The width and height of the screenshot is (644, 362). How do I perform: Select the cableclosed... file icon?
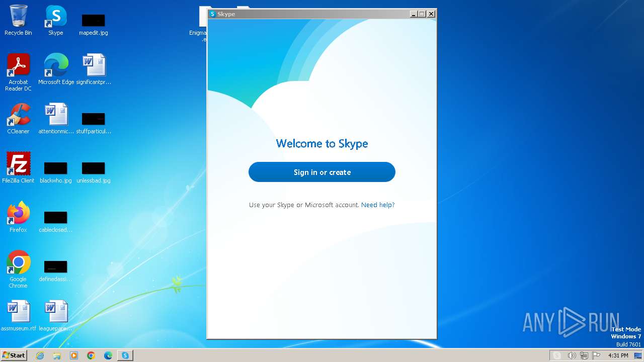click(56, 221)
